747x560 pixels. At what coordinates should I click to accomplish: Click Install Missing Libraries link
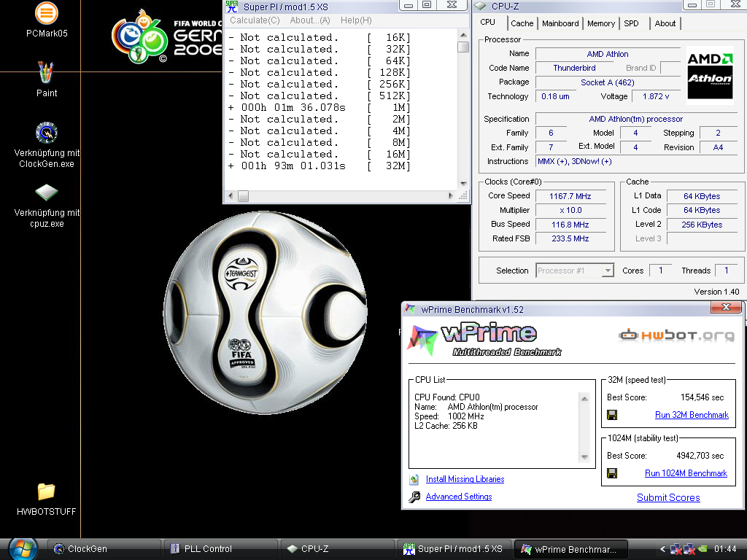click(465, 479)
